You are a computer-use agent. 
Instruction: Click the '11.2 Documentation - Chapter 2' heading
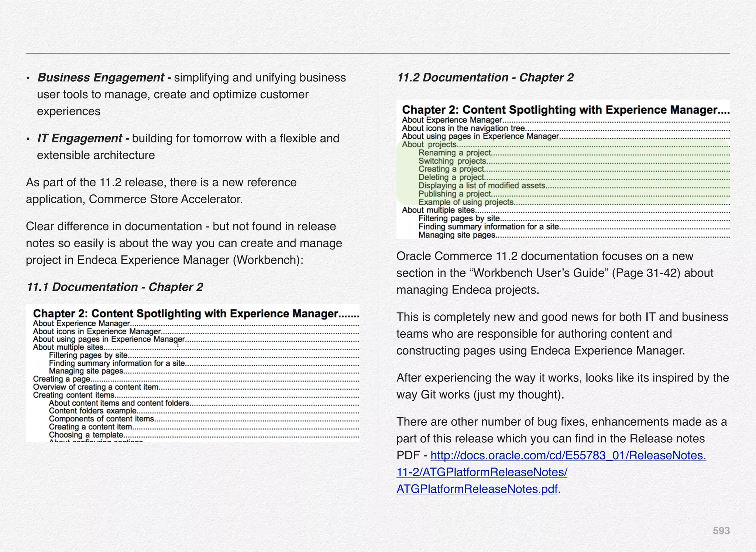tap(485, 77)
